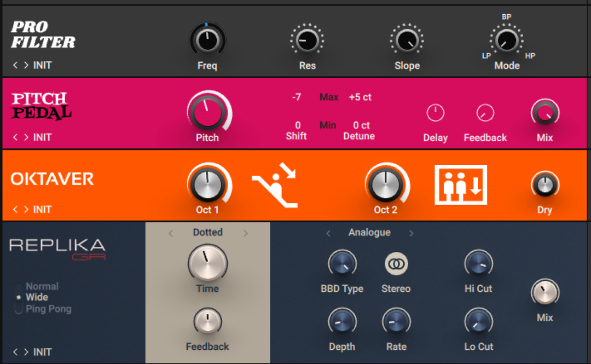The height and width of the screenshot is (364, 591).
Task: Select previous preset in Oktaver
Action: [x=15, y=210]
